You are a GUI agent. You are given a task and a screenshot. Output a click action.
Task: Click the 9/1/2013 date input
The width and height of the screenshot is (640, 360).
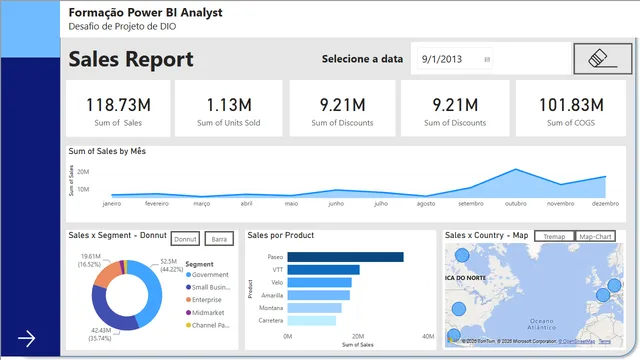(454, 59)
